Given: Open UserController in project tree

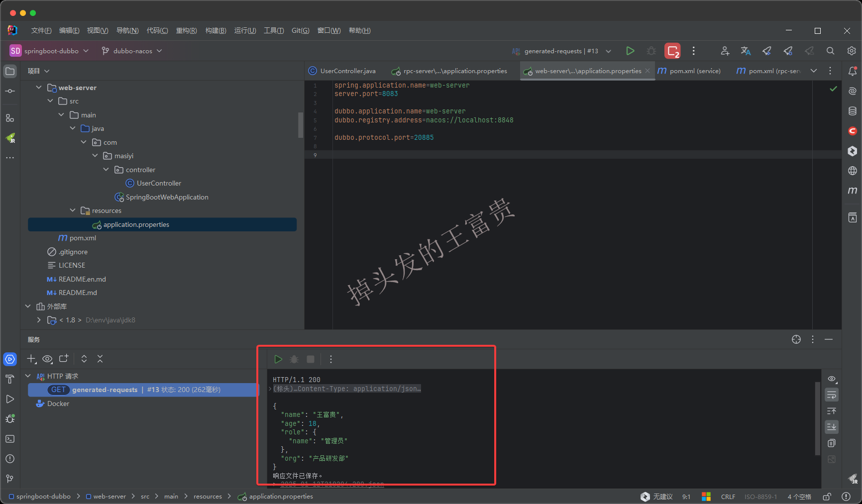Looking at the screenshot, I should tap(153, 183).
